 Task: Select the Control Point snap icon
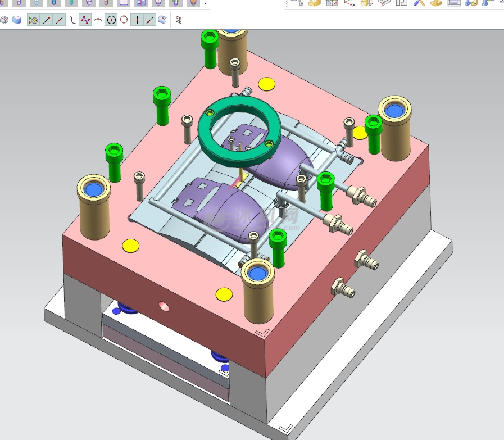[72, 20]
